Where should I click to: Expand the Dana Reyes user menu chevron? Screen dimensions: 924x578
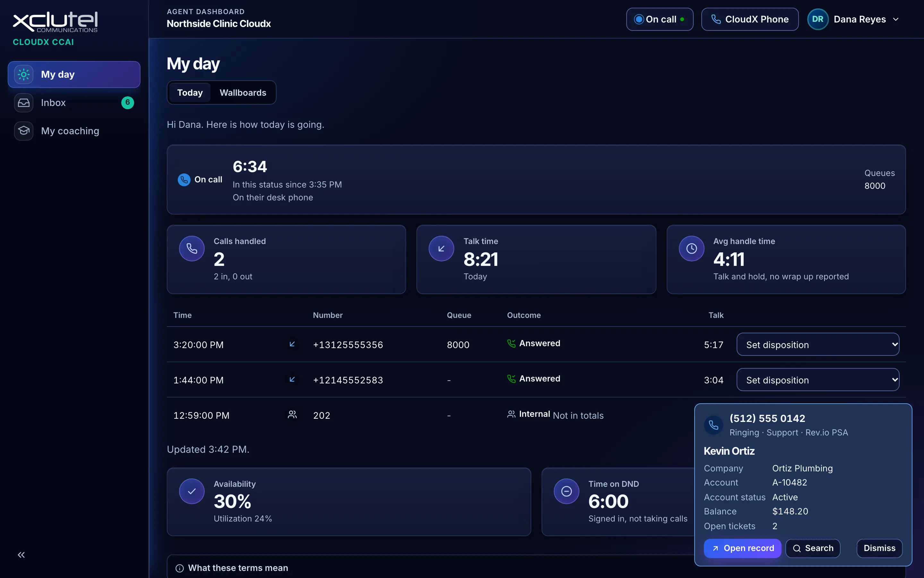896,20
